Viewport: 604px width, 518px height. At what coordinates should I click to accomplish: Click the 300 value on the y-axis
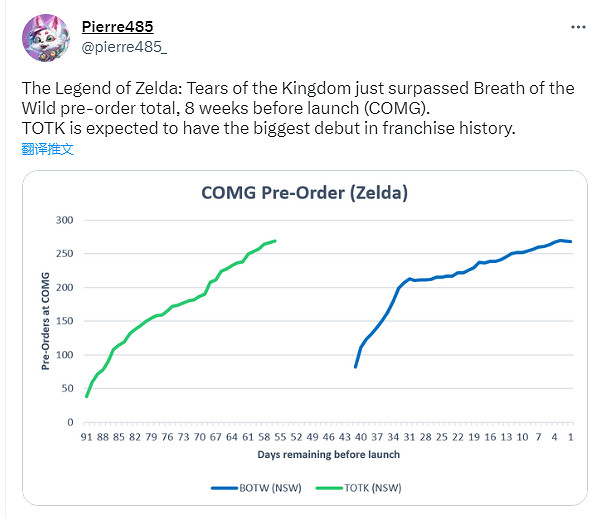coord(65,220)
